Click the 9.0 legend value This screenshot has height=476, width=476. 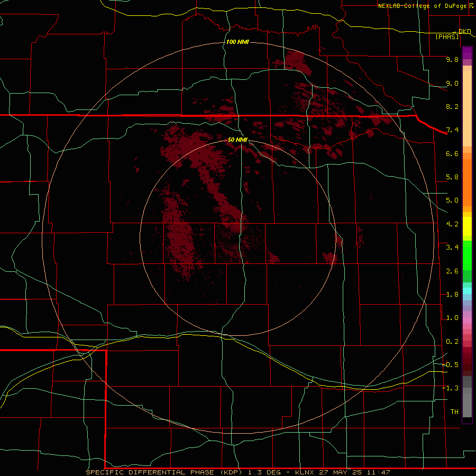[x=452, y=83]
